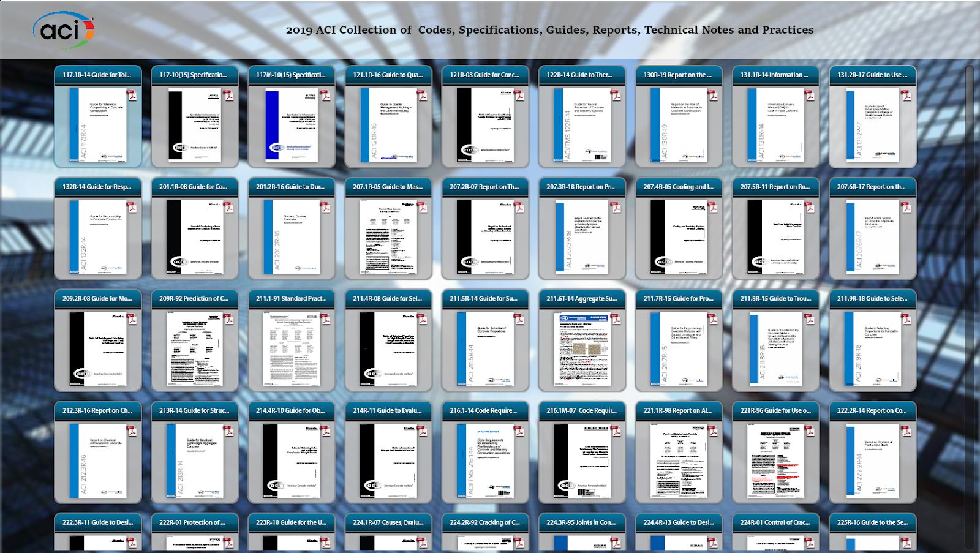Open the '224.2R-92 Cracking of C...' title
Screen dimensions: 980x553
click(484, 522)
